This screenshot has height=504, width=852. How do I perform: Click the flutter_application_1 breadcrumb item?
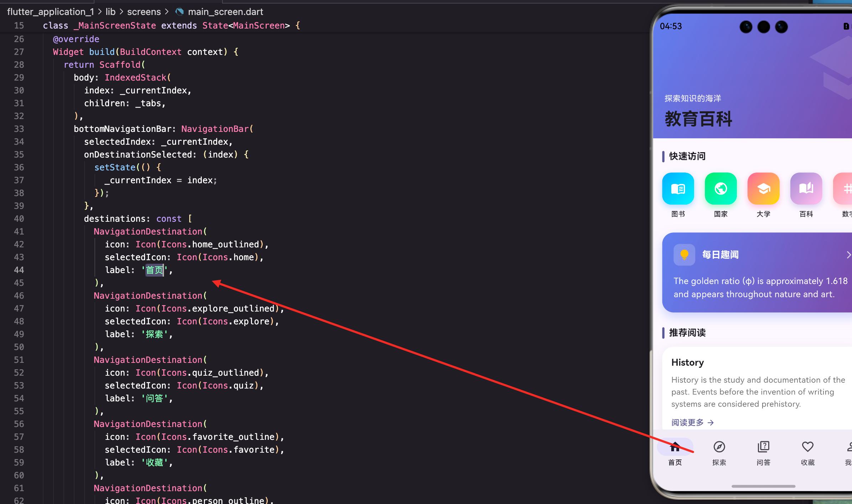pyautogui.click(x=50, y=12)
